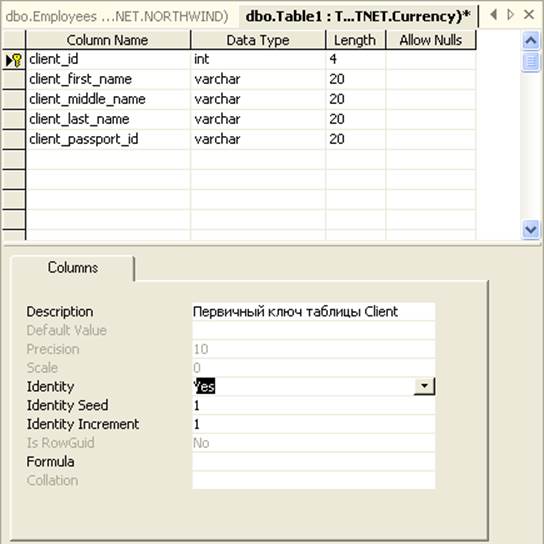Click the scroll up arrow of column grid

(531, 40)
